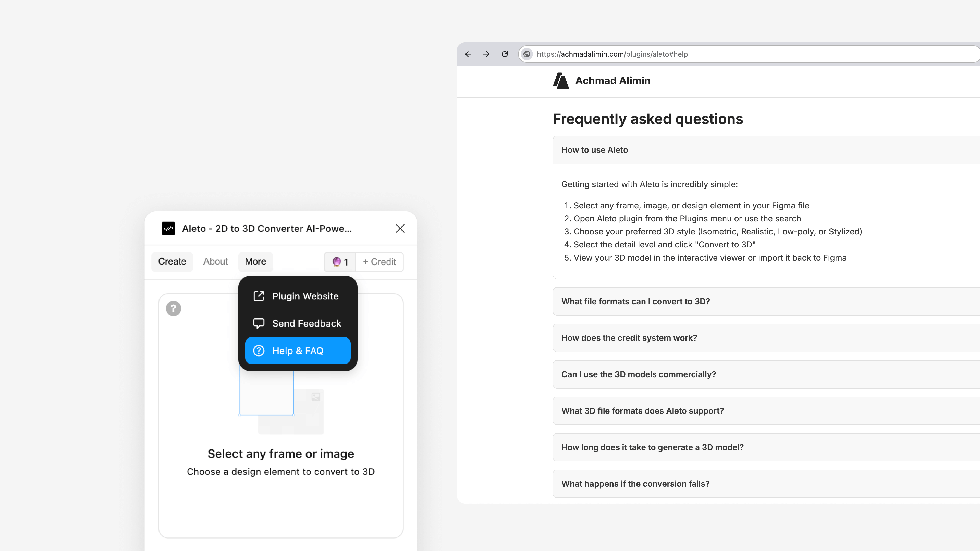The image size is (980, 551).
Task: Switch to the About tab
Action: pyautogui.click(x=215, y=262)
